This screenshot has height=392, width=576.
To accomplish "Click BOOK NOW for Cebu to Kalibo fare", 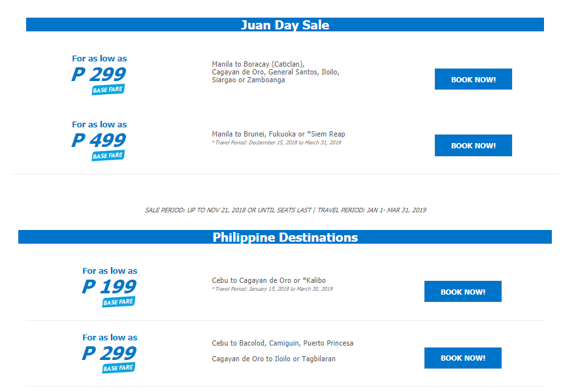I will 463,291.
